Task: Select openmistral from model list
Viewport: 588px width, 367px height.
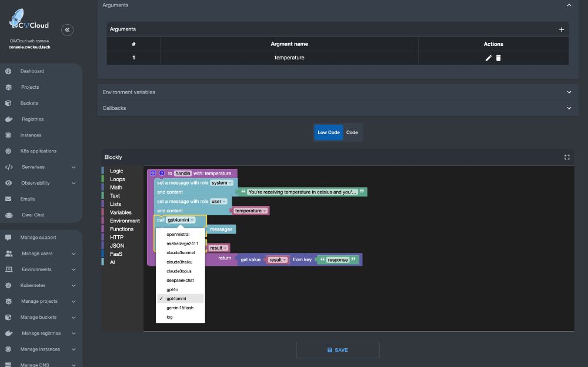Action: pyautogui.click(x=181, y=235)
